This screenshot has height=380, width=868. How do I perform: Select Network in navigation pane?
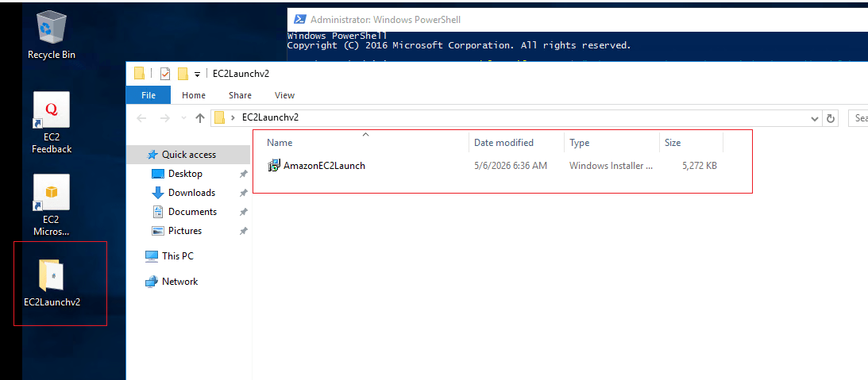click(x=179, y=282)
